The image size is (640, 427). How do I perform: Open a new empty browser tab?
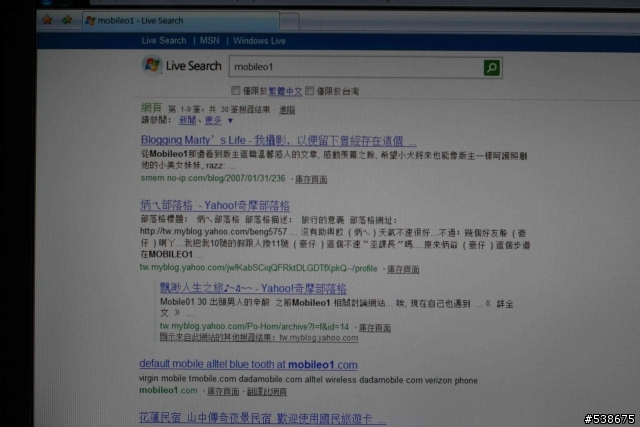(x=289, y=22)
